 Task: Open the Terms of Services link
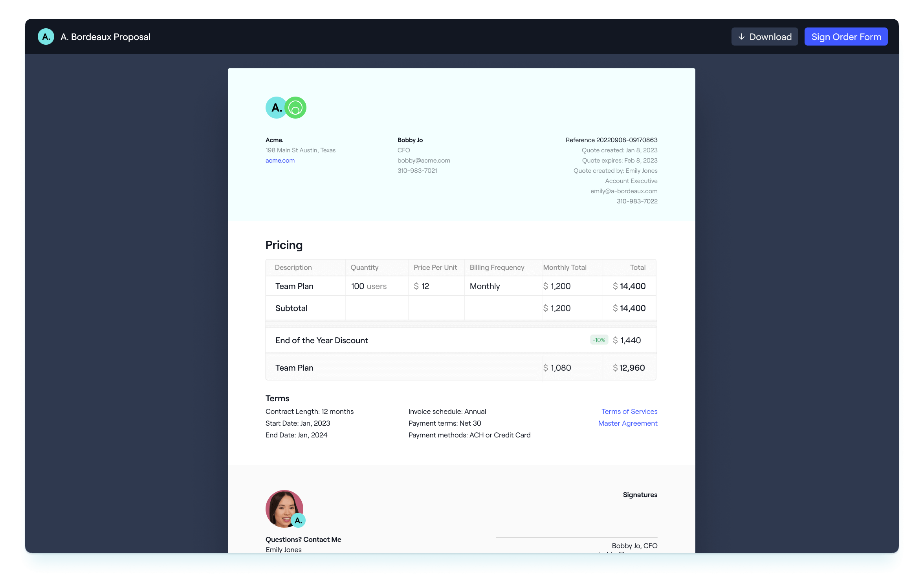(x=629, y=412)
